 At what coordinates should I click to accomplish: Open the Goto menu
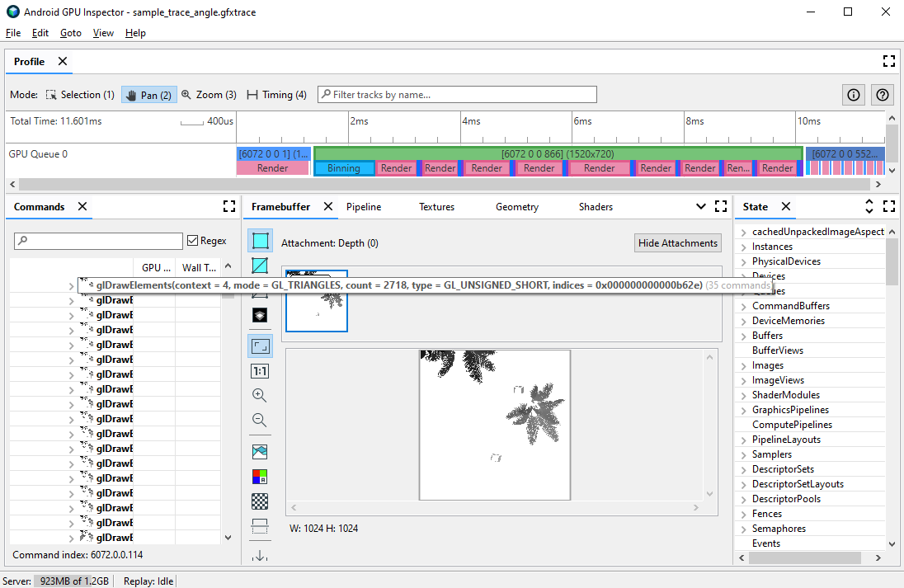pos(70,33)
